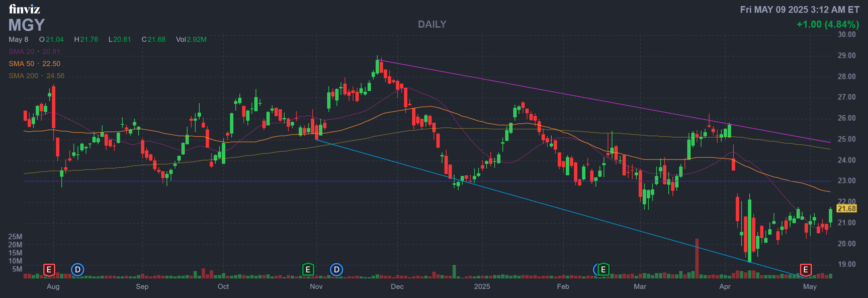The width and height of the screenshot is (868, 298).
Task: Click the green earnings marker in February
Action: pos(604,270)
